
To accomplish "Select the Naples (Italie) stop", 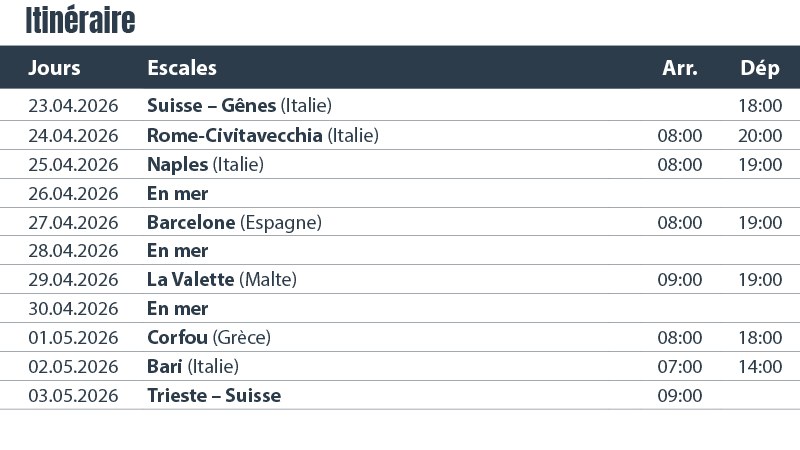I will pyautogui.click(x=205, y=164).
